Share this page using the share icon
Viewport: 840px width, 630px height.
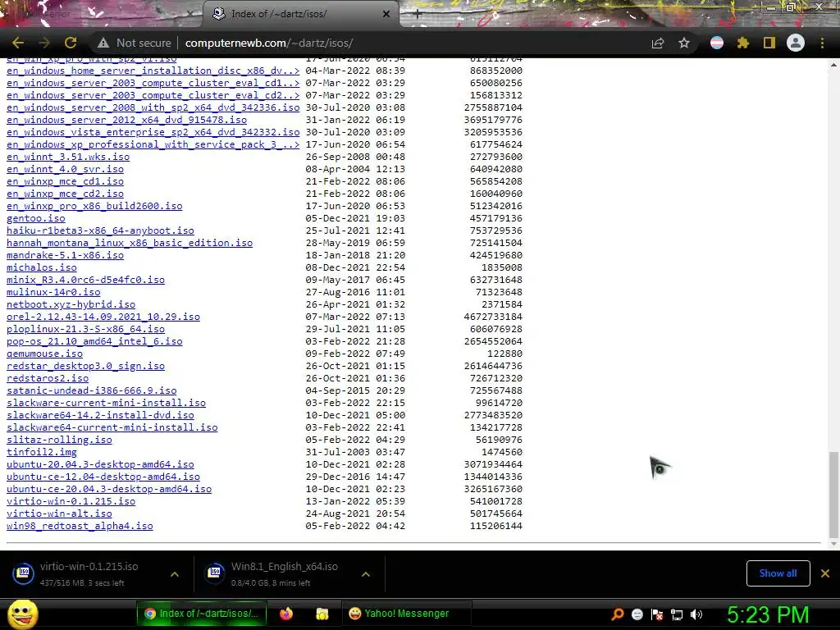[658, 43]
